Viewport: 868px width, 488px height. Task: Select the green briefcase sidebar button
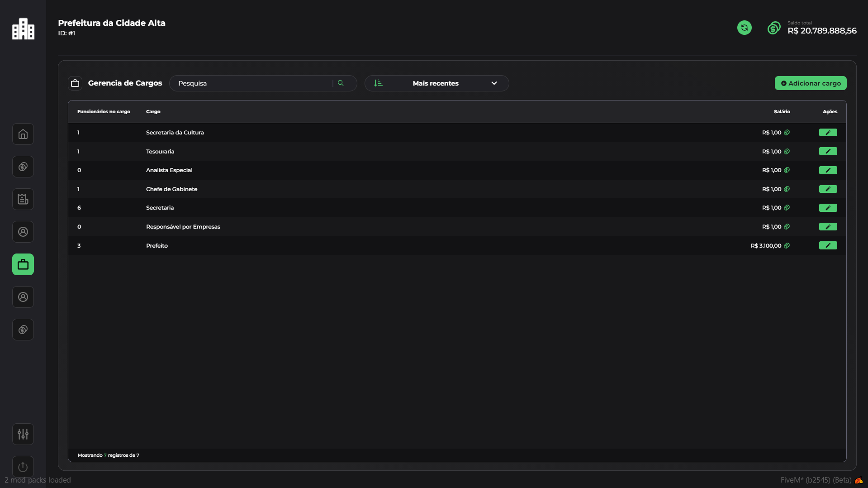pos(23,264)
